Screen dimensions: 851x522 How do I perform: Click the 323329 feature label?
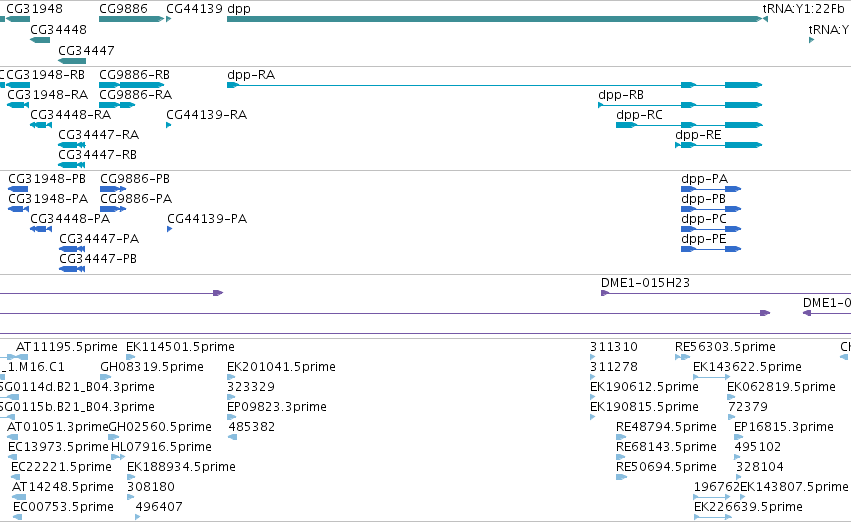click(251, 387)
